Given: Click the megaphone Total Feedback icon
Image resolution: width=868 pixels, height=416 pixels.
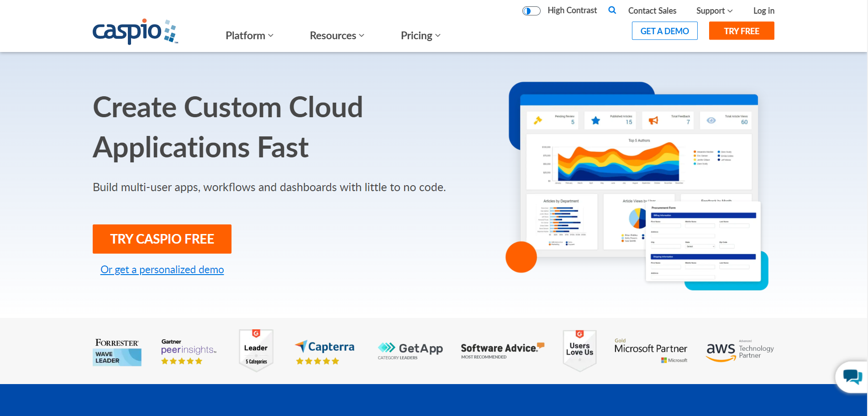Looking at the screenshot, I should (653, 120).
